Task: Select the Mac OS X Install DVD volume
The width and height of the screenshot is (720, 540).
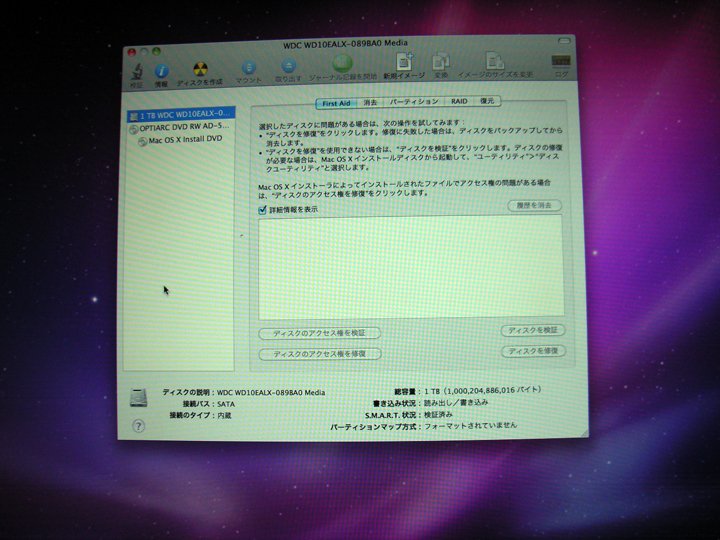Action: pyautogui.click(x=181, y=140)
